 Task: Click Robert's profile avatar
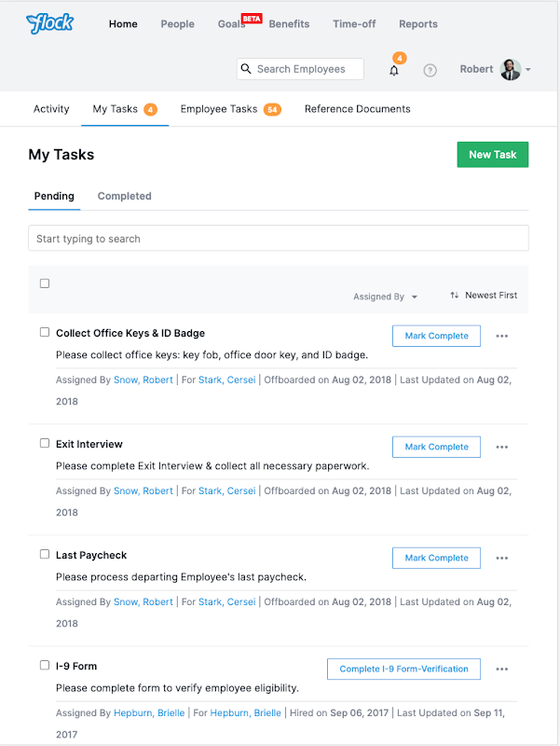pyautogui.click(x=511, y=70)
